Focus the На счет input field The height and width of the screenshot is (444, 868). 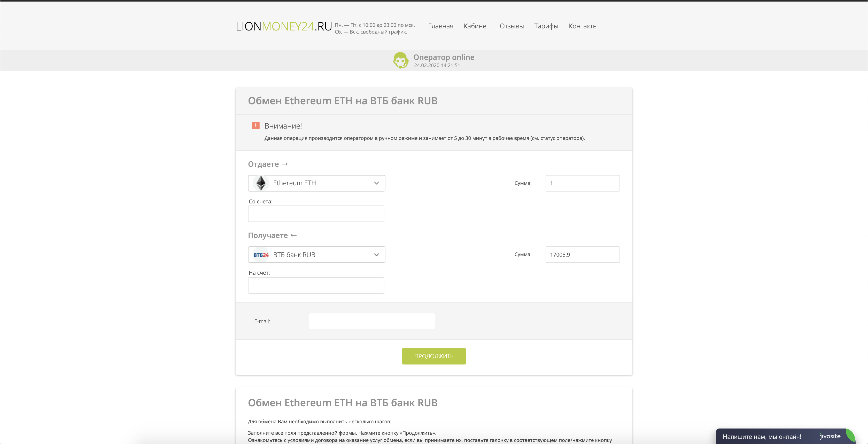316,286
